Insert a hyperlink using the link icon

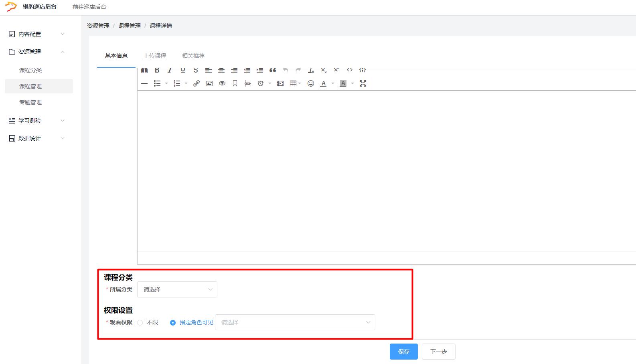click(x=196, y=83)
